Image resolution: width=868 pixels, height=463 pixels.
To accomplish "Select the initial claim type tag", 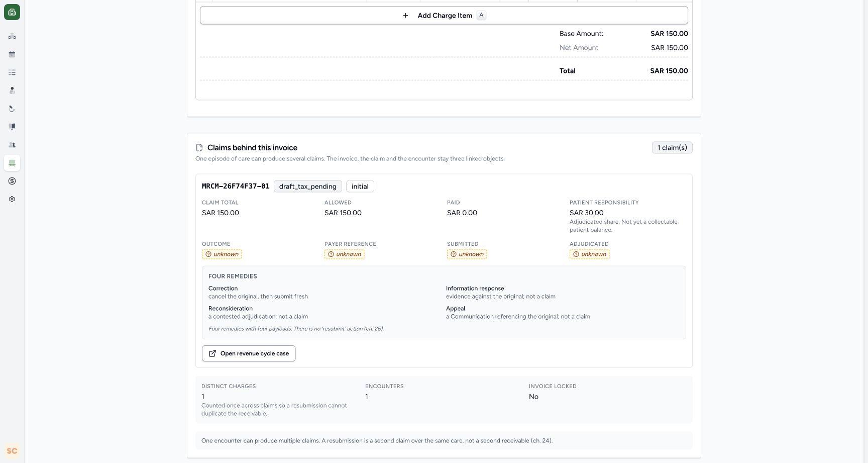I will (360, 187).
